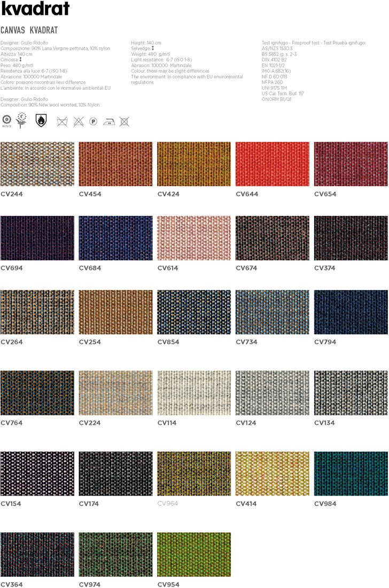Image resolution: width=389 pixels, height=588 pixels.
Task: Select the CV674 brown swatch
Action: (x=273, y=238)
